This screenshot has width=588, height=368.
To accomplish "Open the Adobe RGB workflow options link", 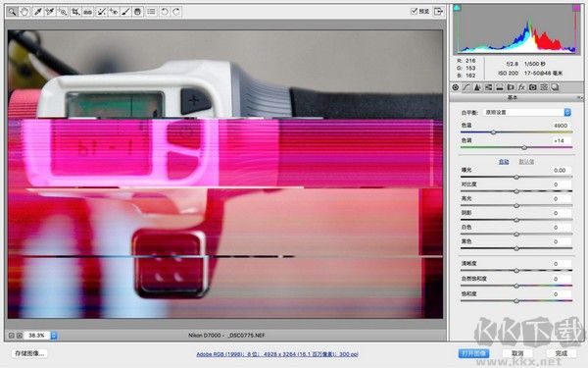I will coord(277,353).
